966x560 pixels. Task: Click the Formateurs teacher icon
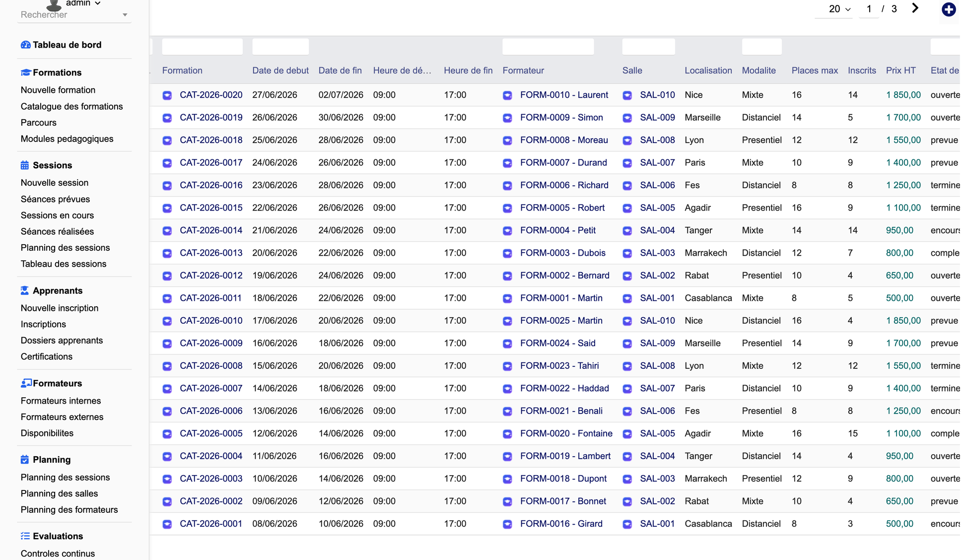26,383
